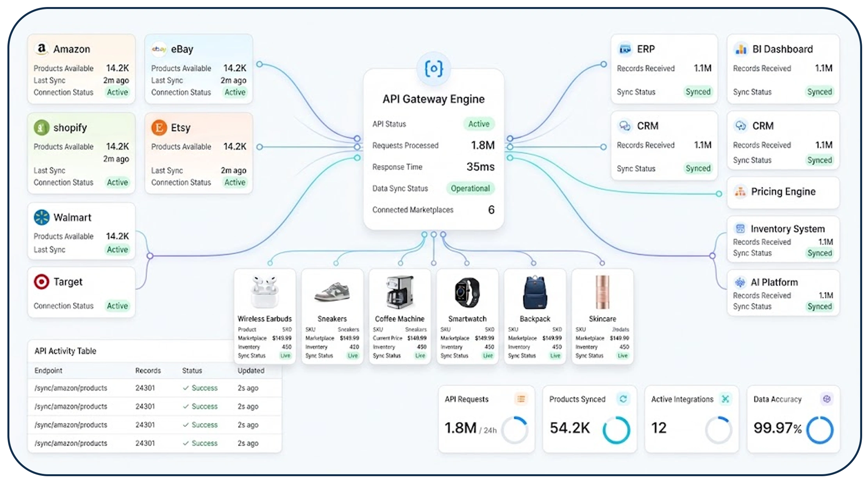Click the Target bullseye icon
Image resolution: width=868 pixels, height=484 pixels.
[x=41, y=282]
